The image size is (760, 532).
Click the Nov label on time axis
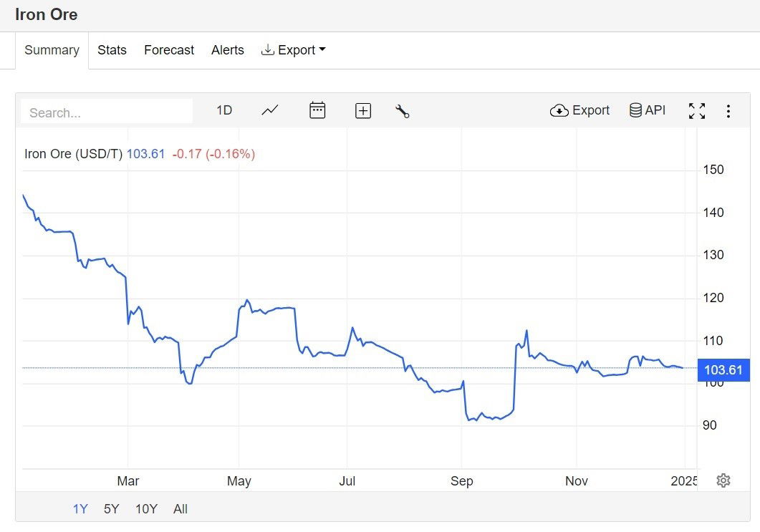tap(577, 481)
